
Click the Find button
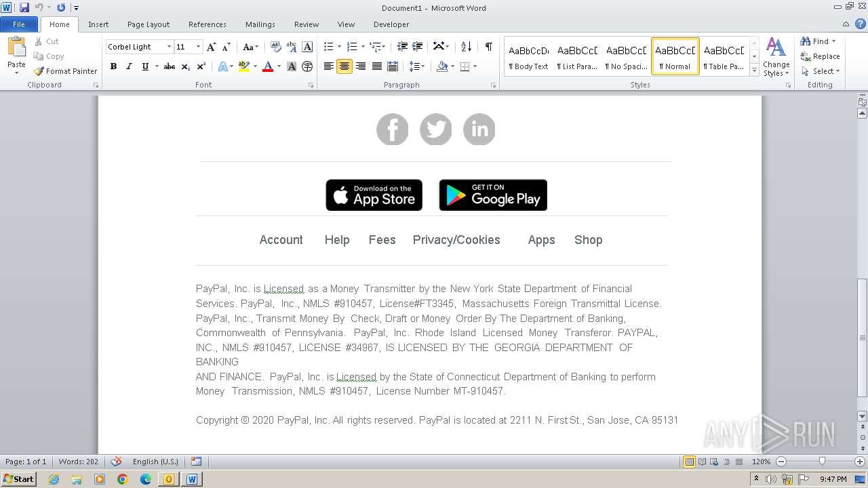coord(817,41)
